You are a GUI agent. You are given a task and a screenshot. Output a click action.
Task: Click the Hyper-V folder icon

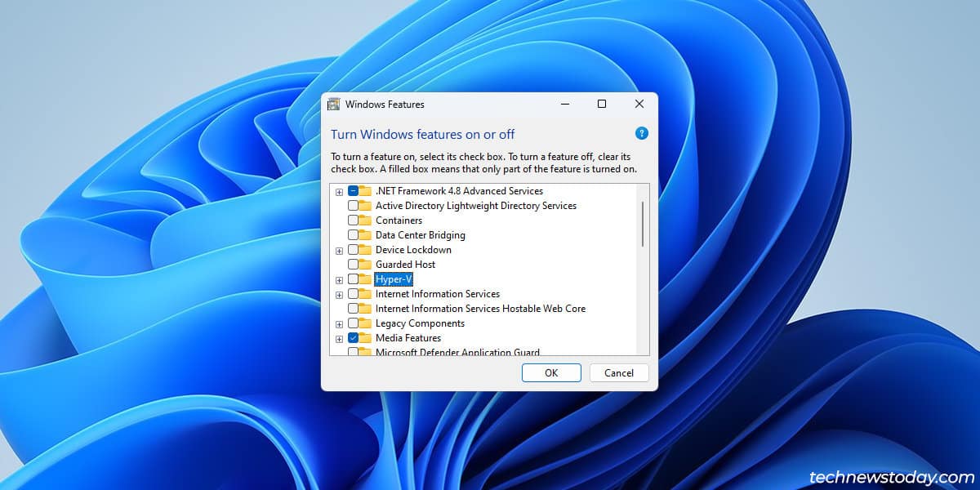pos(365,279)
